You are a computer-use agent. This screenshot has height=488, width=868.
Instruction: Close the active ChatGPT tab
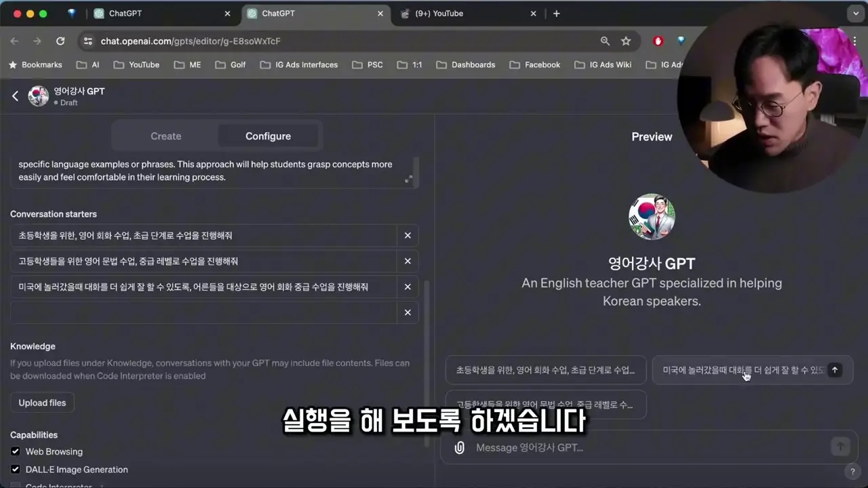380,14
